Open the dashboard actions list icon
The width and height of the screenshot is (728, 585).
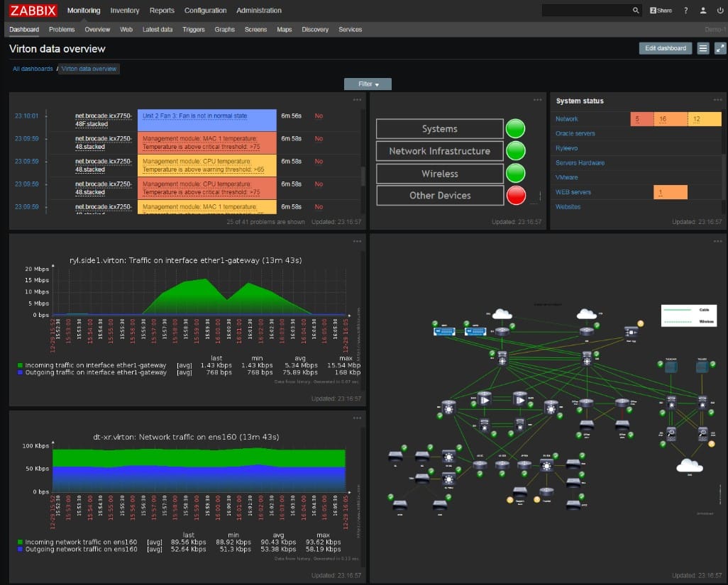703,48
